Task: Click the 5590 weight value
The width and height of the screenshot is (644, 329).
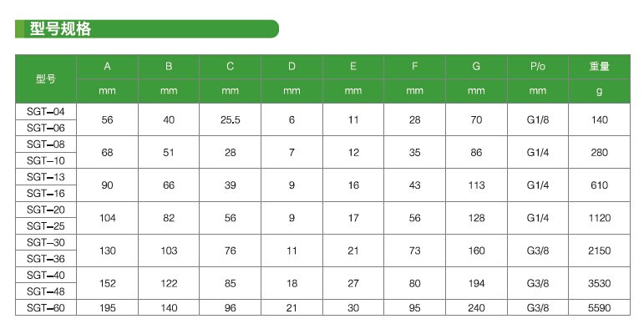Action: pyautogui.click(x=599, y=307)
